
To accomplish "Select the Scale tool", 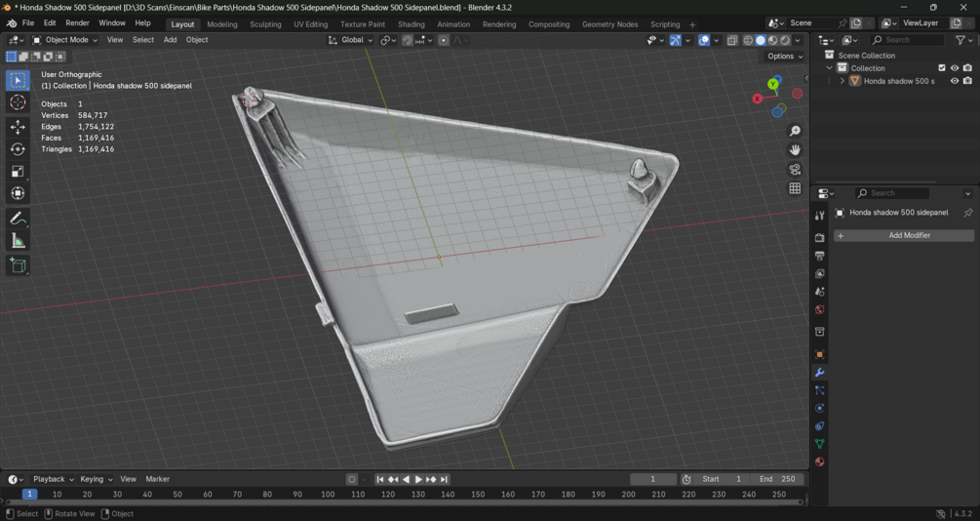I will (18, 172).
